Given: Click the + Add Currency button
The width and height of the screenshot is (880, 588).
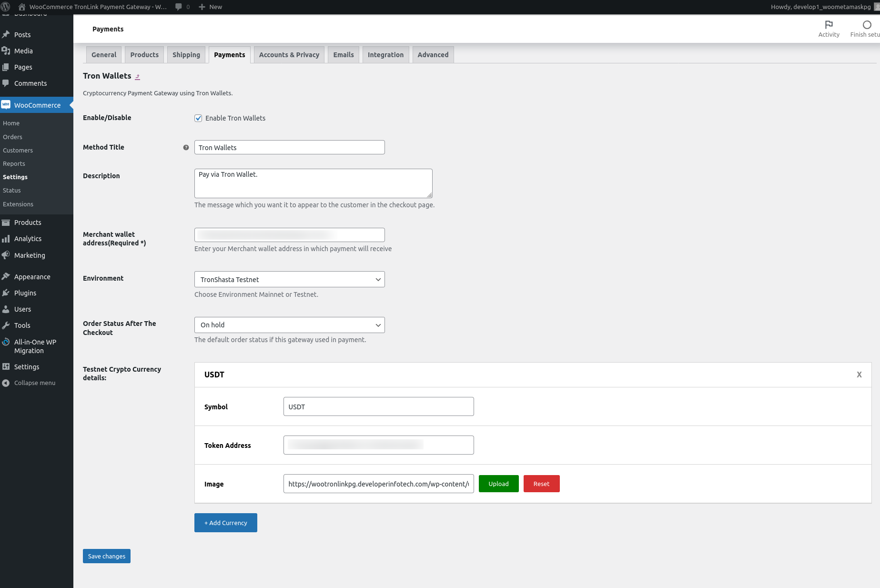Looking at the screenshot, I should (226, 523).
